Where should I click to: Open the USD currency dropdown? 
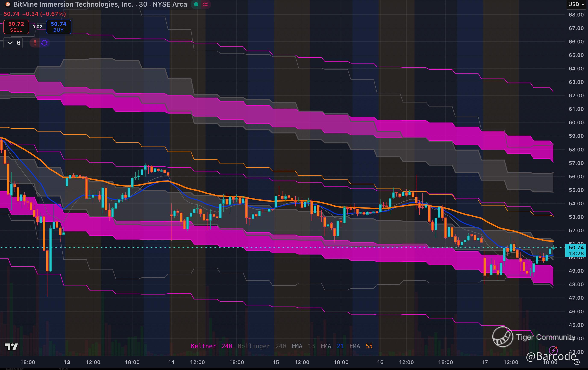576,4
